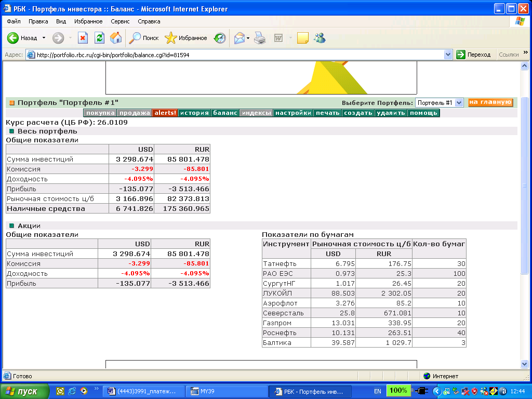Open the Справка menu
The width and height of the screenshot is (532, 399).
pyautogui.click(x=149, y=21)
